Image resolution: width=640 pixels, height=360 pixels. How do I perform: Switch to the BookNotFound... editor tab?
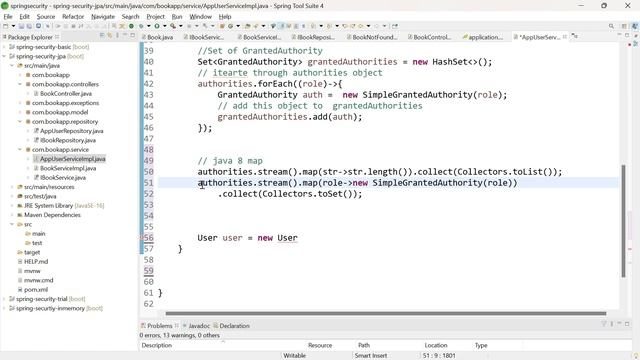[372, 37]
